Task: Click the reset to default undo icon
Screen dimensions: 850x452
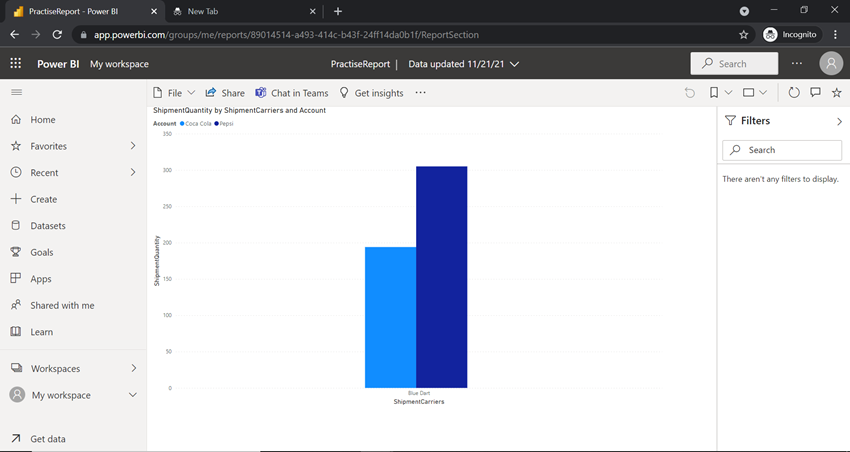Action: tap(690, 93)
